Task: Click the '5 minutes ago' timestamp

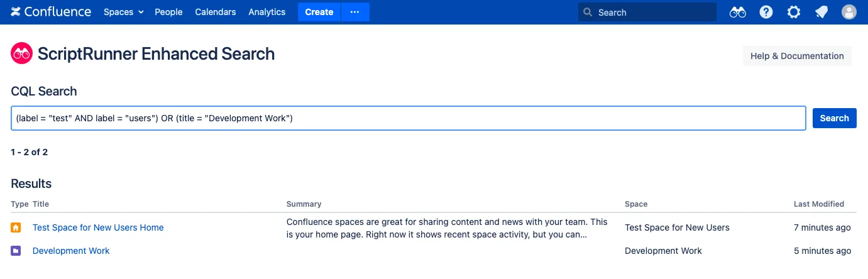Action: click(822, 251)
